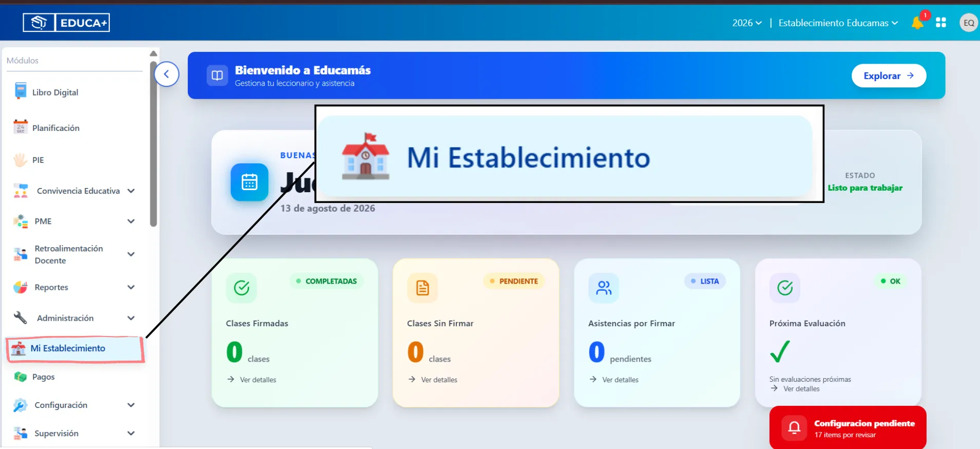Expand the PME submenu chevron
This screenshot has width=980, height=449.
point(131,221)
